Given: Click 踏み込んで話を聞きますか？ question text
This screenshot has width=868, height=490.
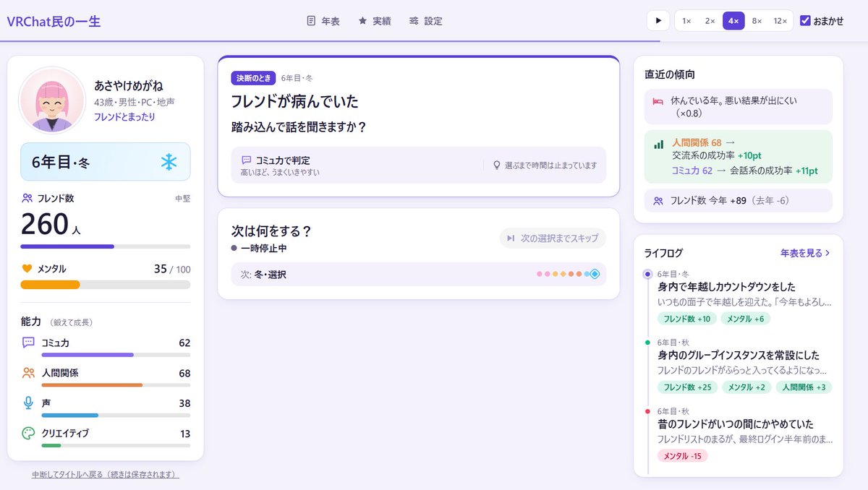Looking at the screenshot, I should click(x=299, y=127).
